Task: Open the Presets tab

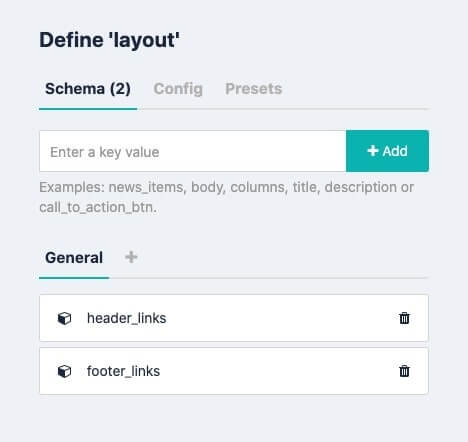Action: click(x=254, y=89)
